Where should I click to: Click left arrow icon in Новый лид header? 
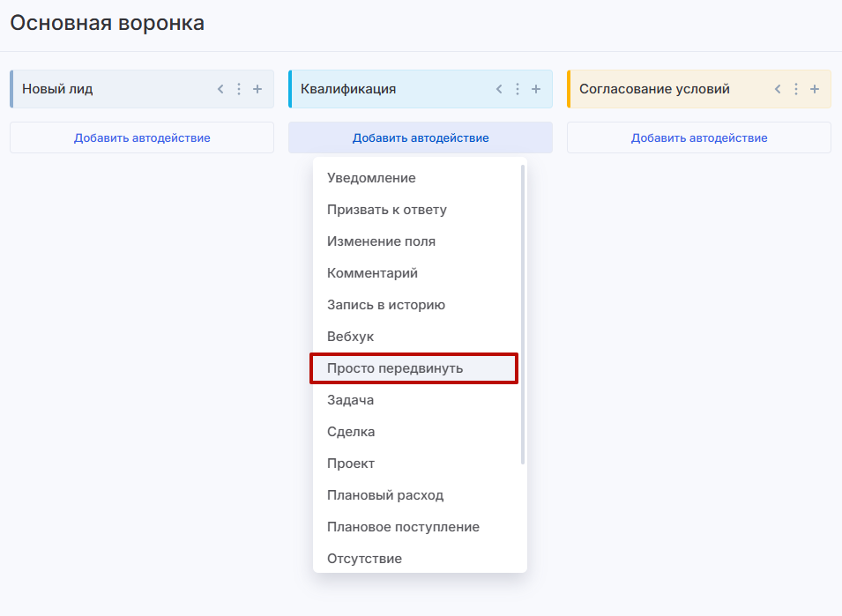coord(220,89)
